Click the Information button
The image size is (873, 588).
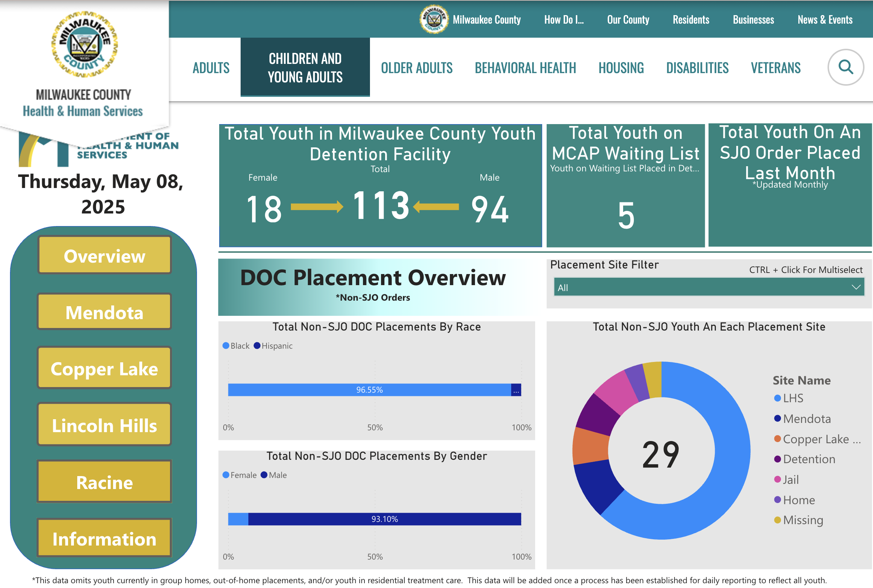(x=104, y=538)
